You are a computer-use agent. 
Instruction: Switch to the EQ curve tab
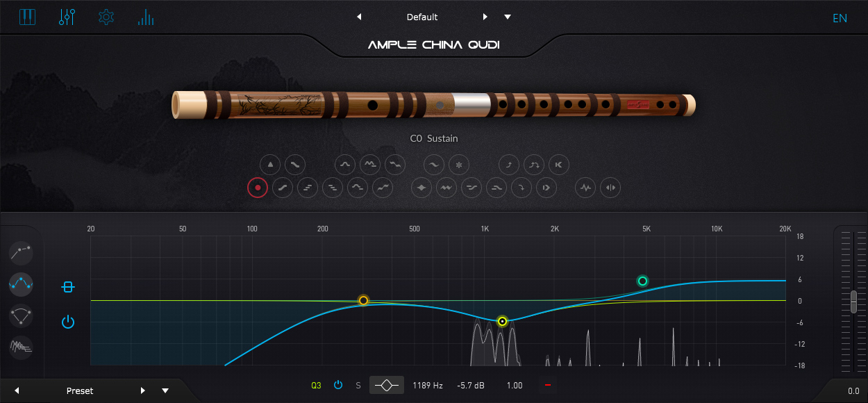[22, 283]
